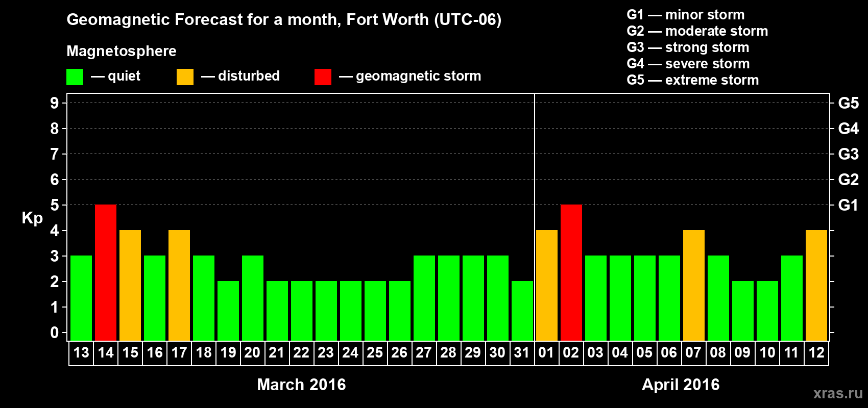Select the orange bar for March 15
868x408 pixels.
130,285
